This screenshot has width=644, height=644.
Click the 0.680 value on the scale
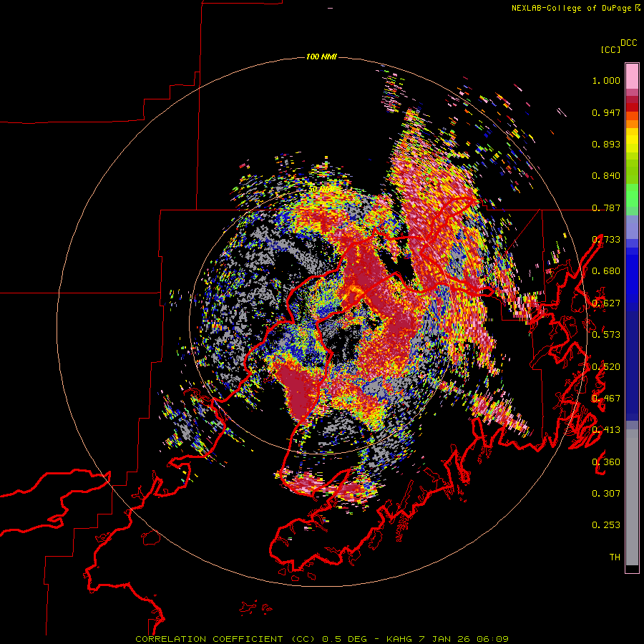click(606, 271)
